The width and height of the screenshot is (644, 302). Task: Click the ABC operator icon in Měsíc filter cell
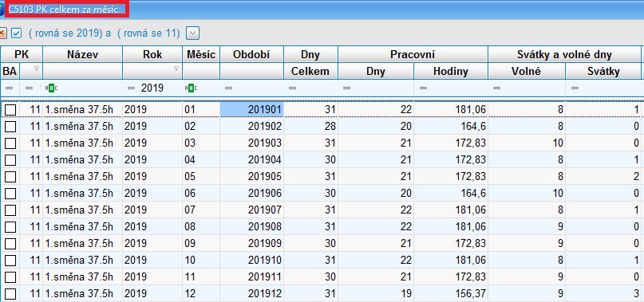click(x=191, y=88)
